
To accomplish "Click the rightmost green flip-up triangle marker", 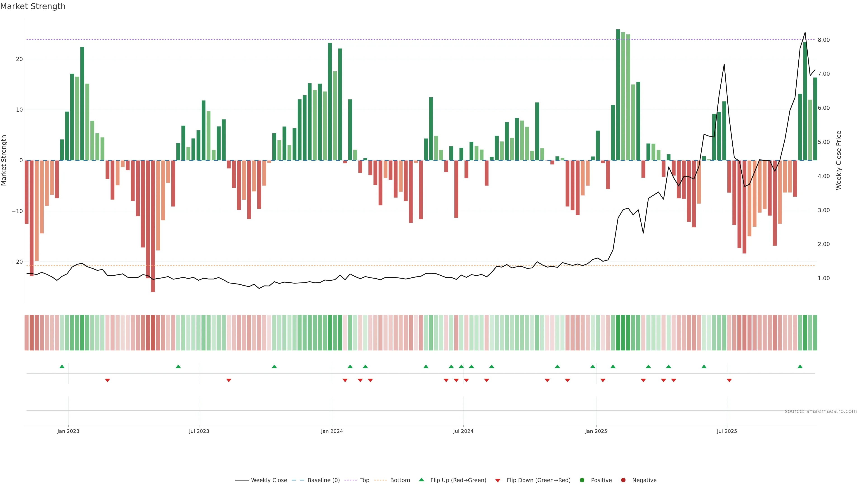I will pyautogui.click(x=800, y=366).
